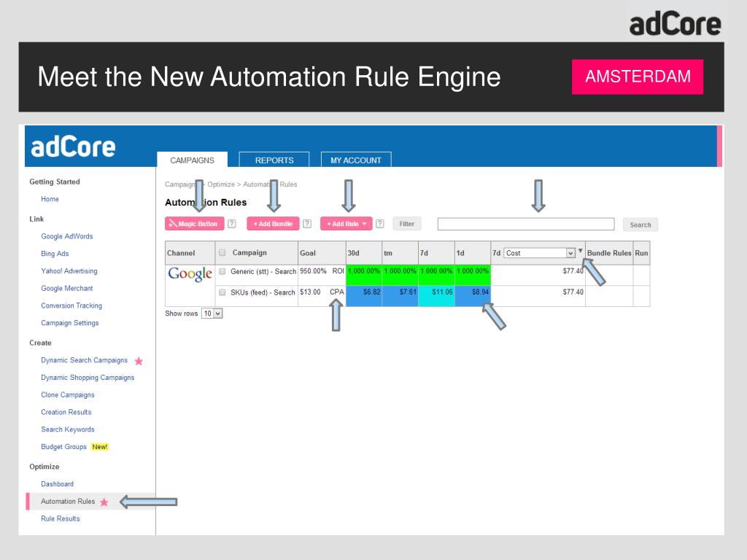Open Google AdWords link
The height and width of the screenshot is (560, 747).
tap(66, 236)
